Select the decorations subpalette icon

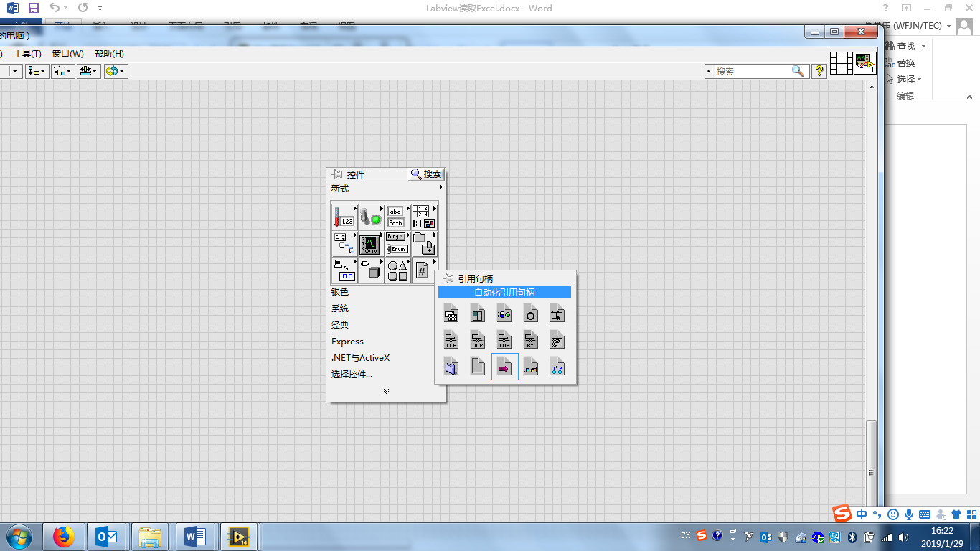397,271
